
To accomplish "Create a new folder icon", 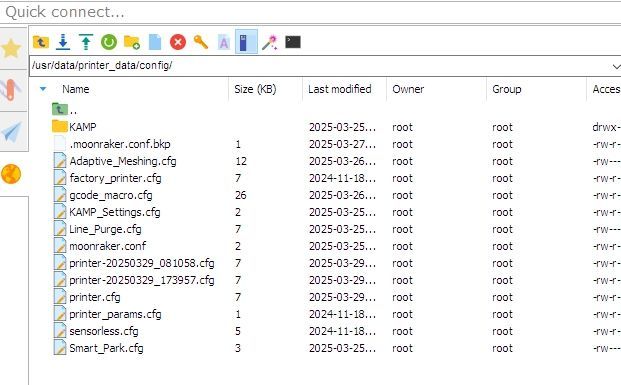I will 131,42.
